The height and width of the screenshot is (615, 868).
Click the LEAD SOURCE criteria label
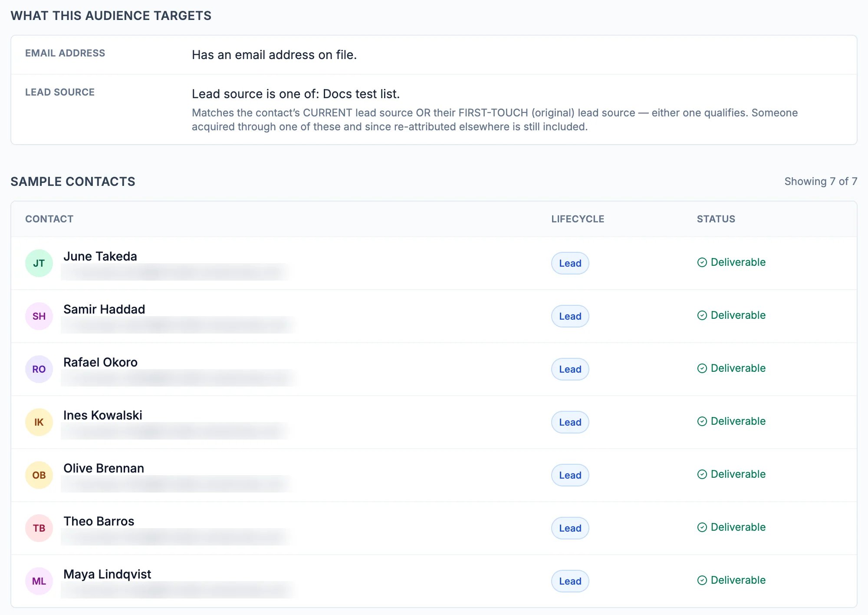coord(60,92)
